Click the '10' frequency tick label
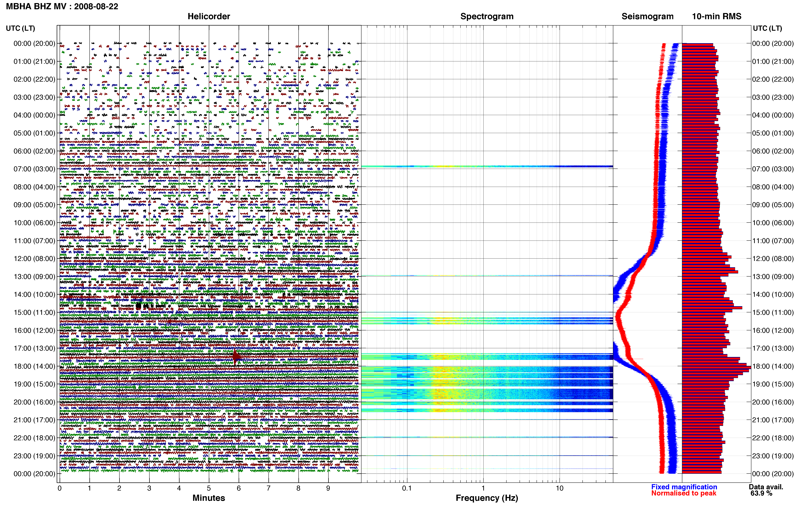Screen dimensions: 812x508 [x=559, y=488]
